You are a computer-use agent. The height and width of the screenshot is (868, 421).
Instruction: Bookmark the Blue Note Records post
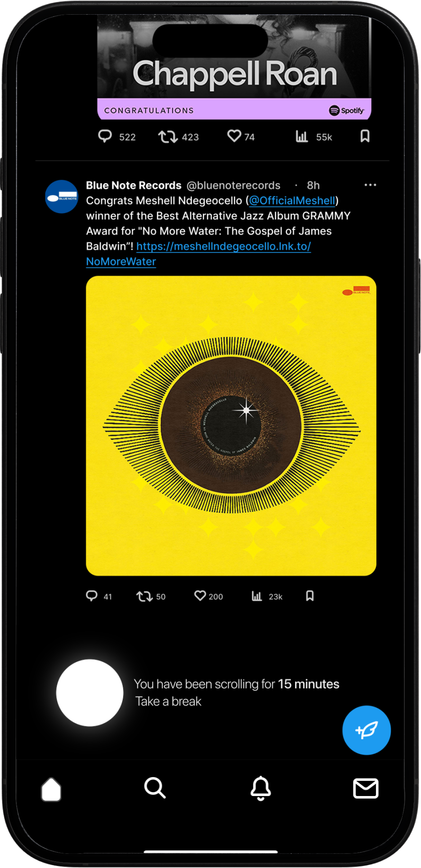click(x=310, y=596)
